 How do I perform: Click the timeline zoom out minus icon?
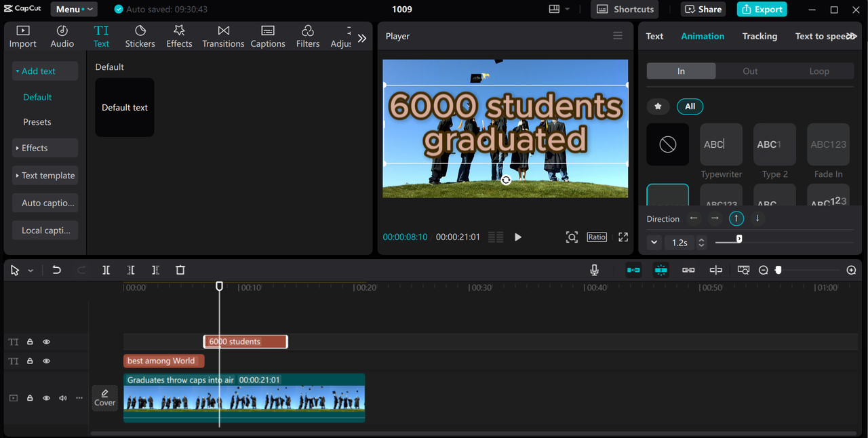[764, 270]
